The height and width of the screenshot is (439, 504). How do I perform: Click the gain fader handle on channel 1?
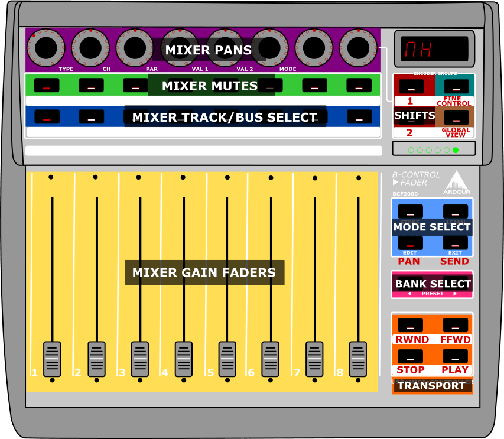click(x=52, y=359)
